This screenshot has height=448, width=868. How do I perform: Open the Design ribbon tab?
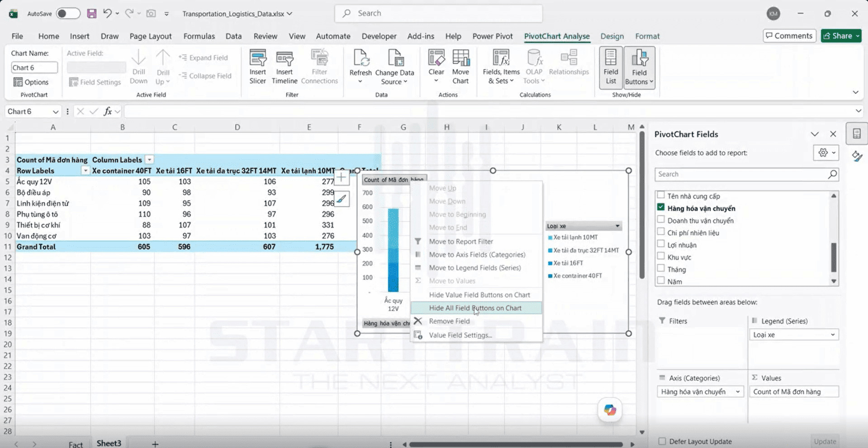tap(612, 36)
